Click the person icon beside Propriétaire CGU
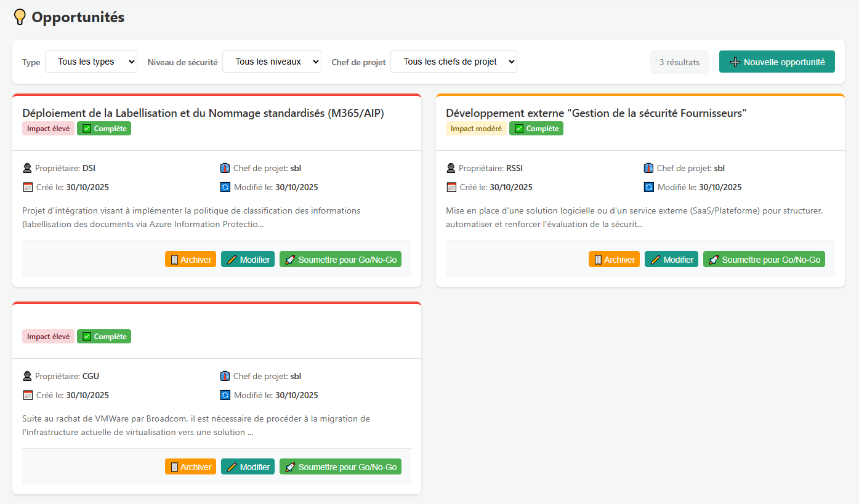Image resolution: width=859 pixels, height=504 pixels. 26,375
